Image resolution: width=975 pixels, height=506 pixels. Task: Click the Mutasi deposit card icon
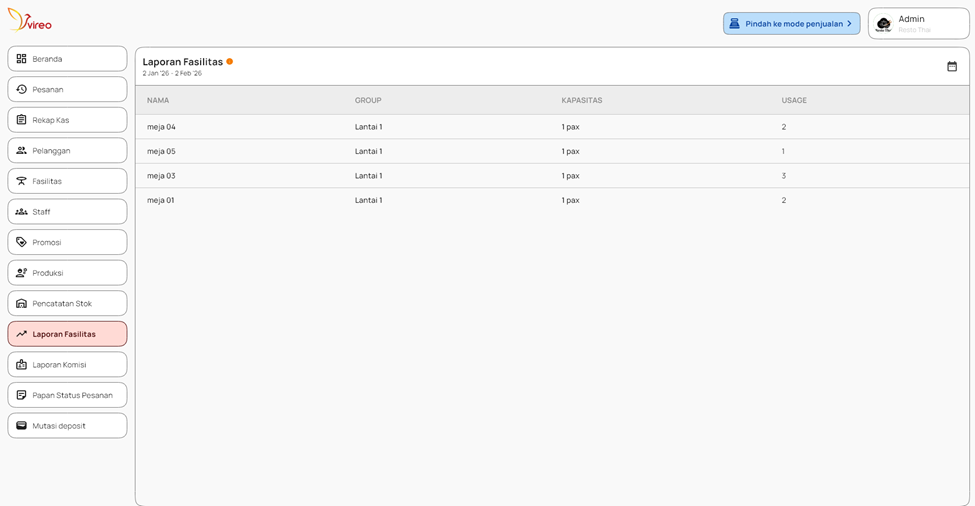click(x=21, y=426)
